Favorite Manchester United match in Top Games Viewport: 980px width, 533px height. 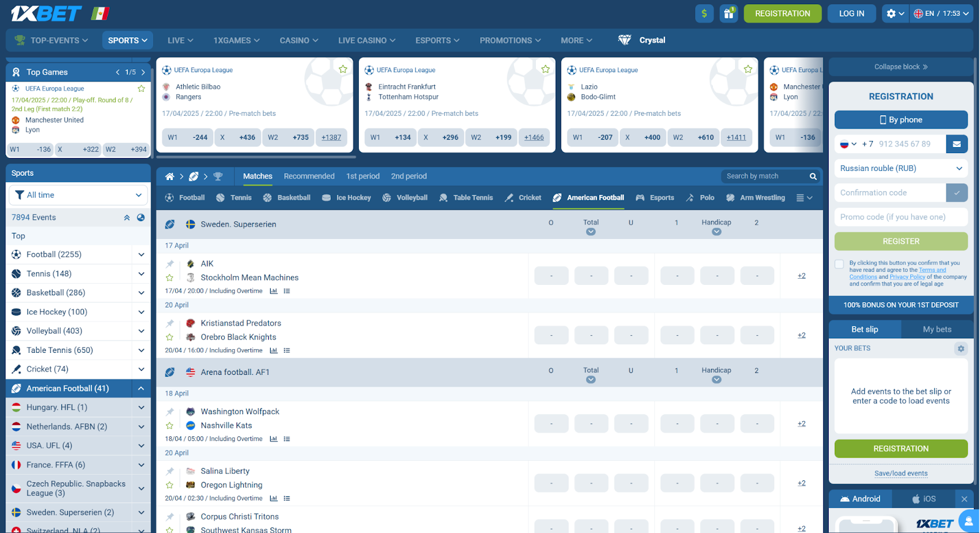[141, 89]
